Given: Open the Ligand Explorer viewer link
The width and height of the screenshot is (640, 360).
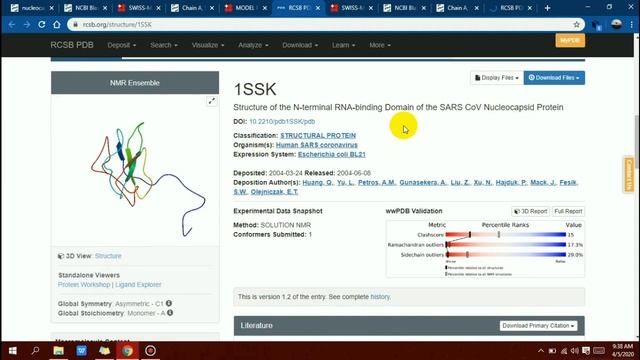Looking at the screenshot, I should (x=138, y=284).
